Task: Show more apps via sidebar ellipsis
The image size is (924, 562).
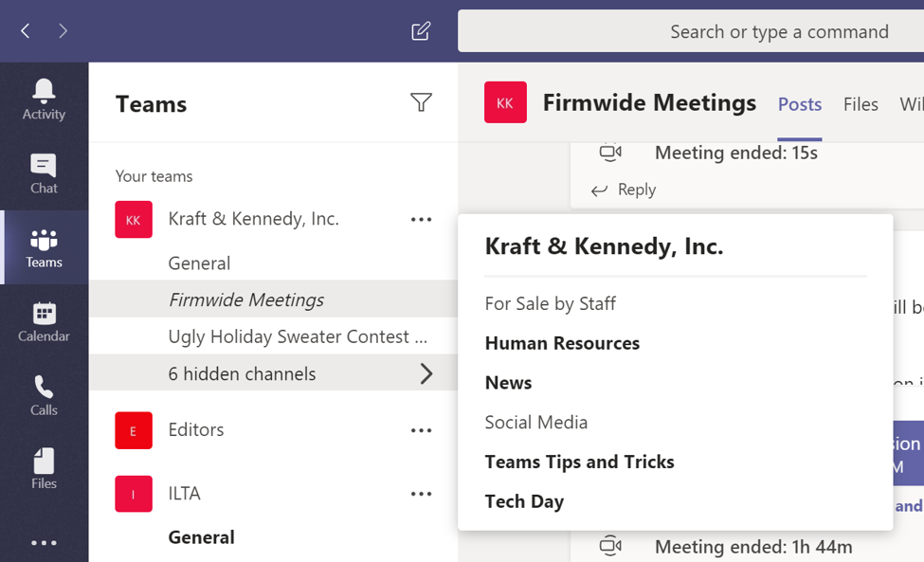Action: coord(44,543)
